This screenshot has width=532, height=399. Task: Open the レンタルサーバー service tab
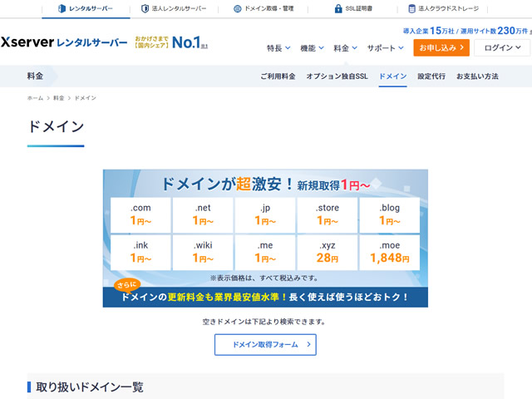click(86, 8)
